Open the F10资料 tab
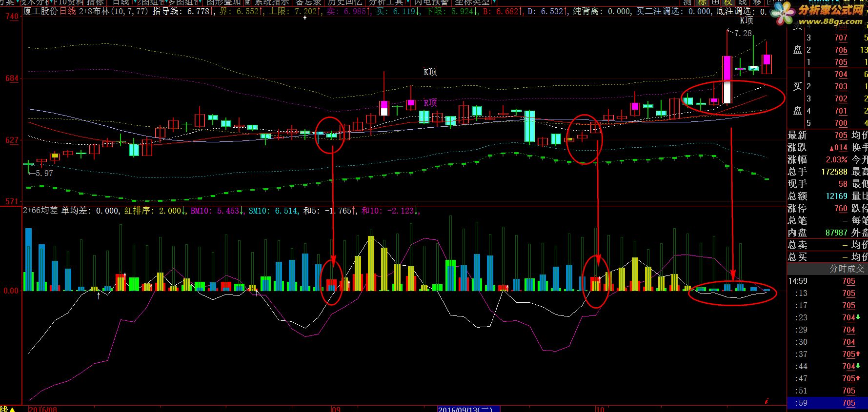 click(68, 2)
